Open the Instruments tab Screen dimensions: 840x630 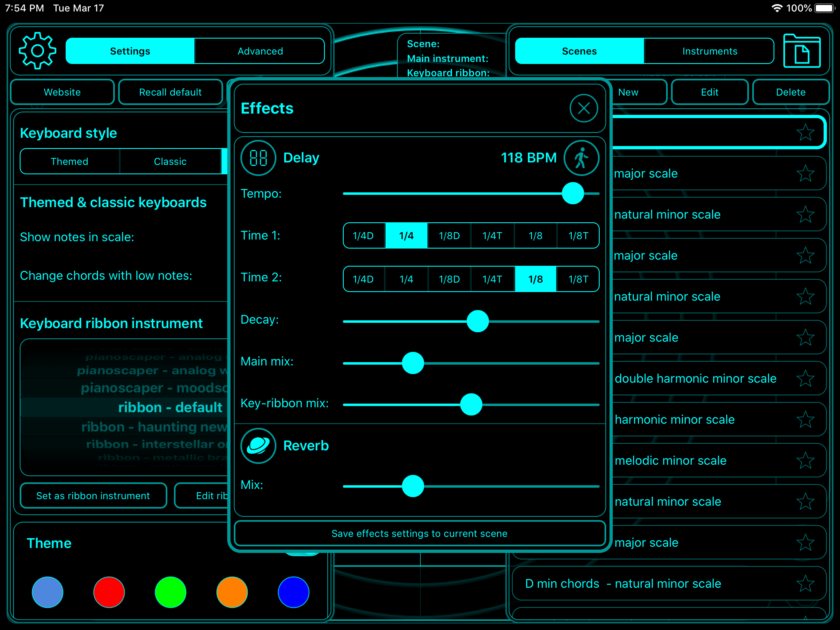tap(709, 51)
